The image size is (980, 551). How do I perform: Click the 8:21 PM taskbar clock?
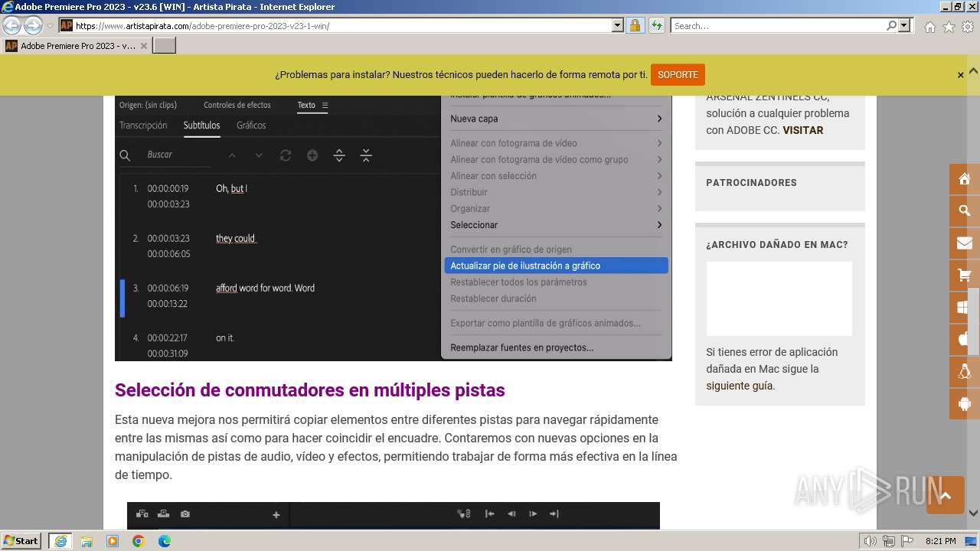point(941,541)
